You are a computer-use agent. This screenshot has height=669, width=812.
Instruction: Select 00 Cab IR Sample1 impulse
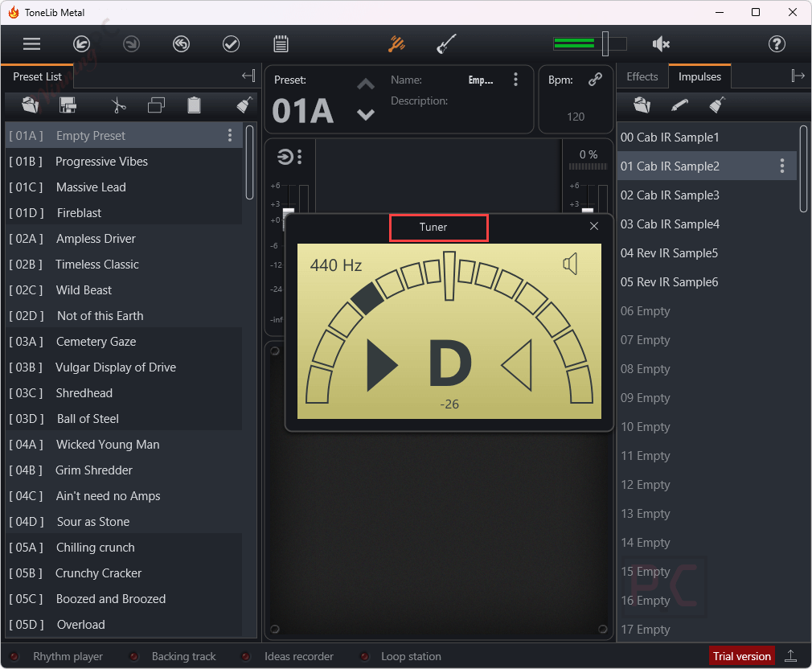707,137
